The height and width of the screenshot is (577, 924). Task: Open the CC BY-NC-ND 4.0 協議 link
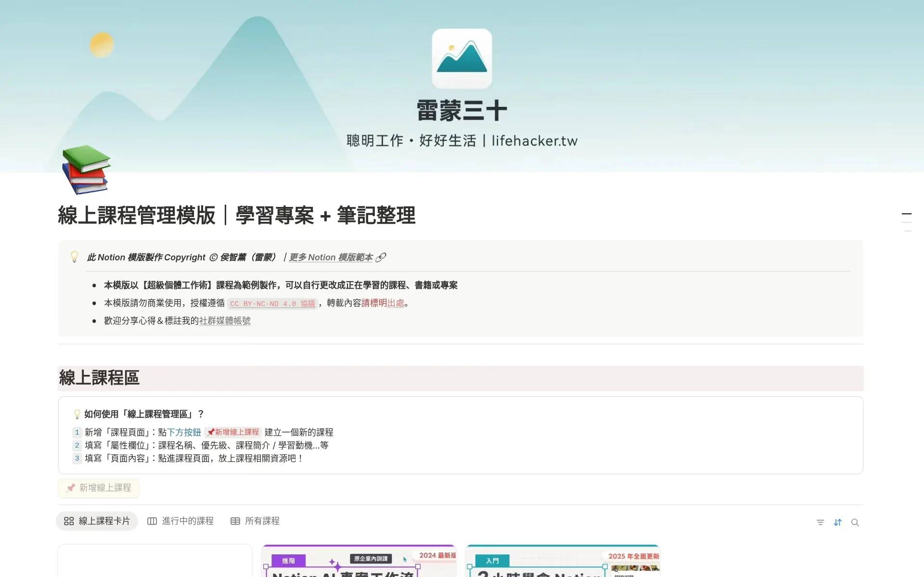click(272, 304)
